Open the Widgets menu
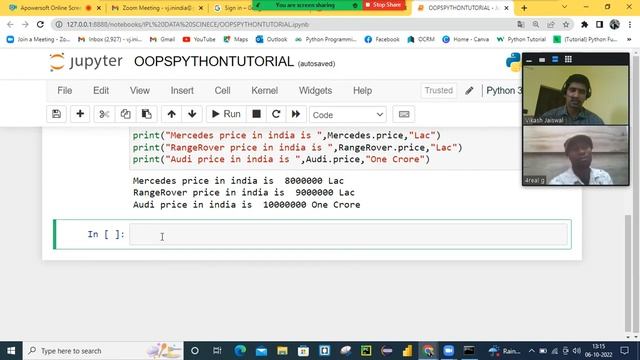The height and width of the screenshot is (360, 640). point(315,91)
